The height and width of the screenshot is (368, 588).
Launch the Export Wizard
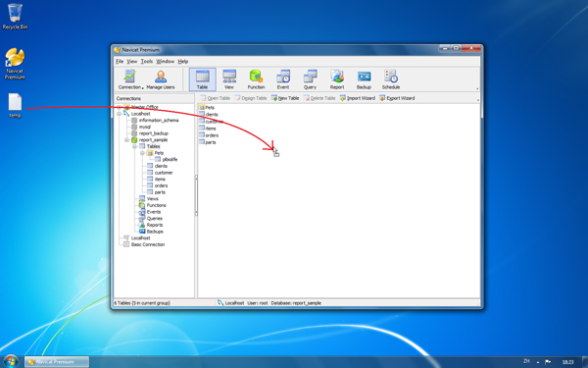pyautogui.click(x=397, y=98)
